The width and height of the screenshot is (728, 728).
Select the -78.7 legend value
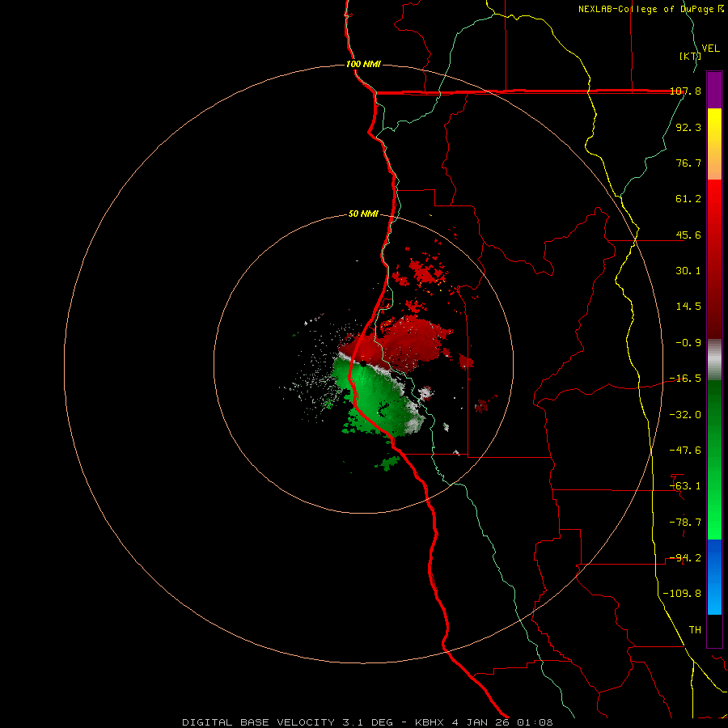click(x=685, y=523)
